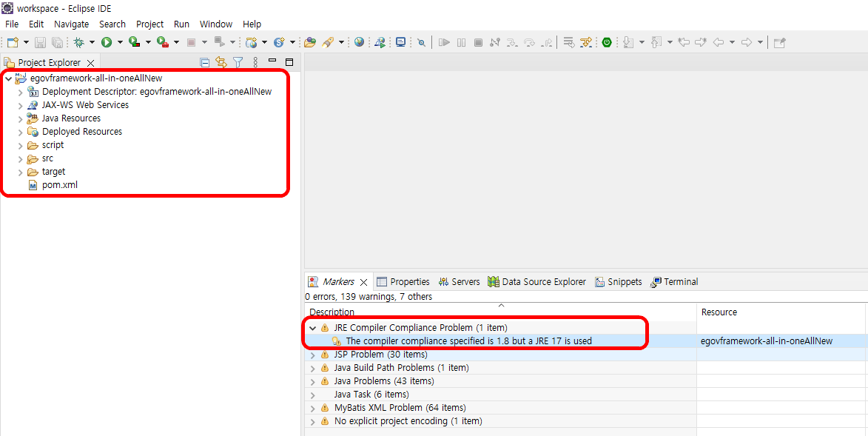Click the green Spring Boot power icon
The width and height of the screenshot is (868, 436).
[608, 42]
